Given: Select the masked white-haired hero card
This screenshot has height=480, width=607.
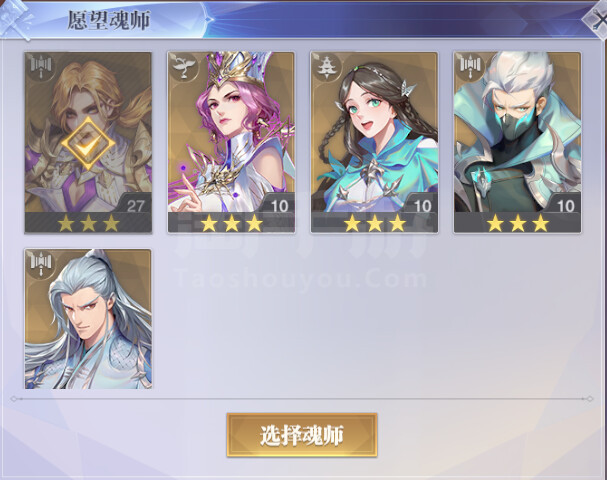Looking at the screenshot, I should tap(518, 142).
